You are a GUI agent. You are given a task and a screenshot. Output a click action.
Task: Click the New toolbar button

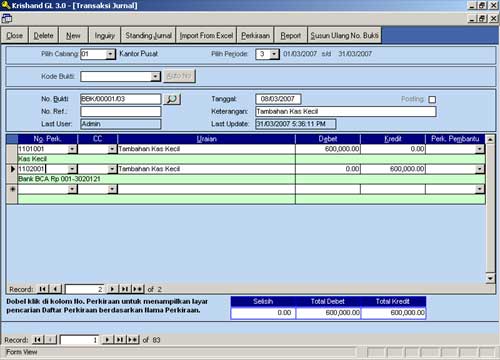[x=73, y=35]
